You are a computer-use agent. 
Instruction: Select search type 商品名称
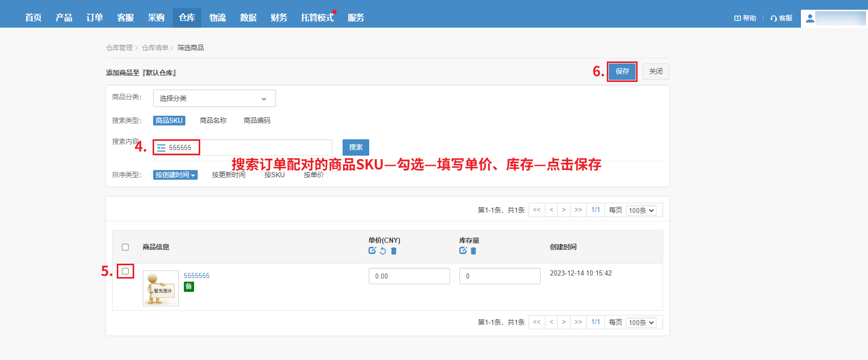click(x=213, y=120)
